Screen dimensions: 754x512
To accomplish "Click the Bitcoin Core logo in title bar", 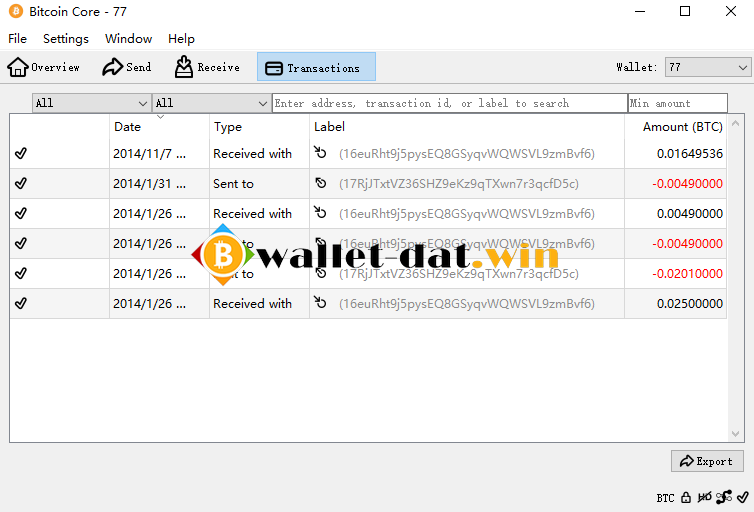I will 16,11.
